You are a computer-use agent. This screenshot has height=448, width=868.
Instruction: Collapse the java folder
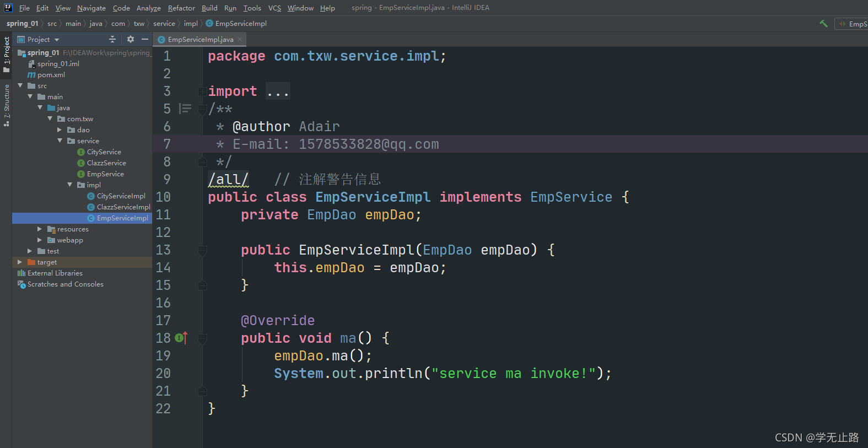(x=40, y=107)
